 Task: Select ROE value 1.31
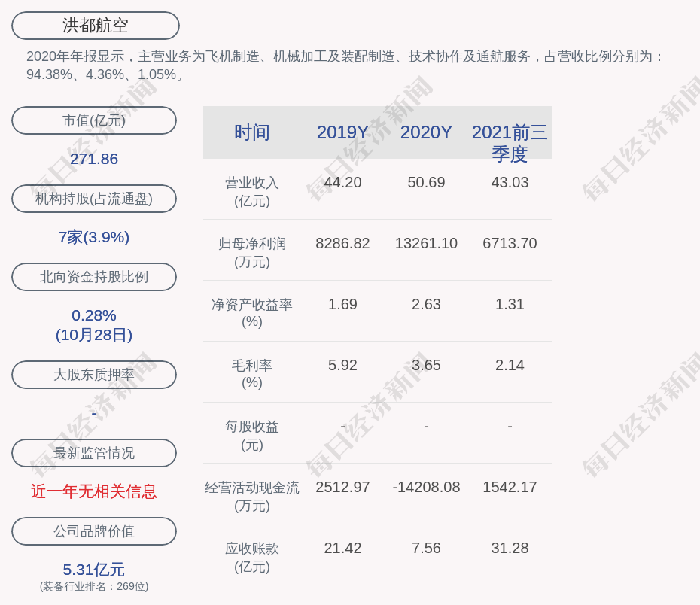(510, 304)
